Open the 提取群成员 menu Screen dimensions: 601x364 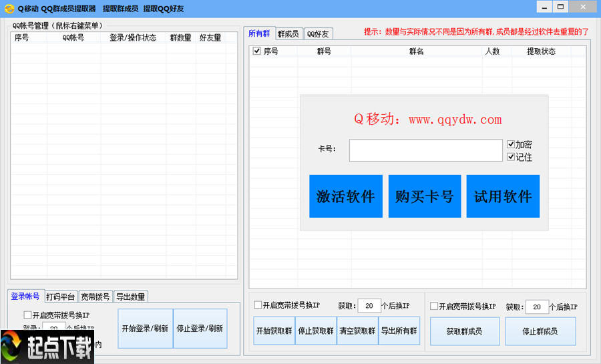[120, 9]
